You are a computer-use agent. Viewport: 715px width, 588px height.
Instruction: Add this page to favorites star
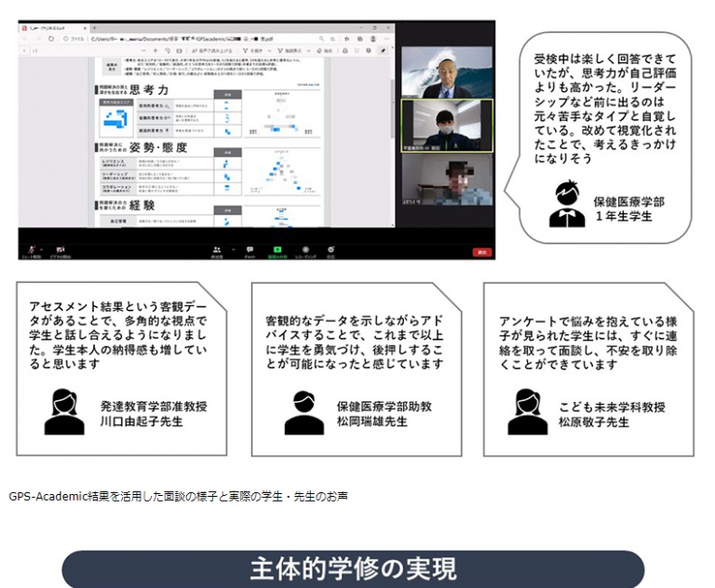pos(332,39)
